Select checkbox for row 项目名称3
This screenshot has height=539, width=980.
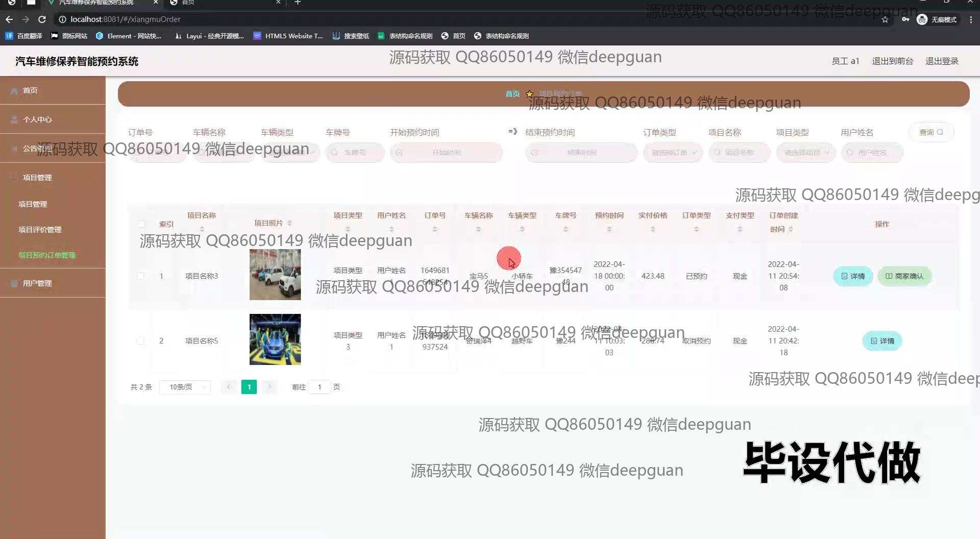point(140,276)
